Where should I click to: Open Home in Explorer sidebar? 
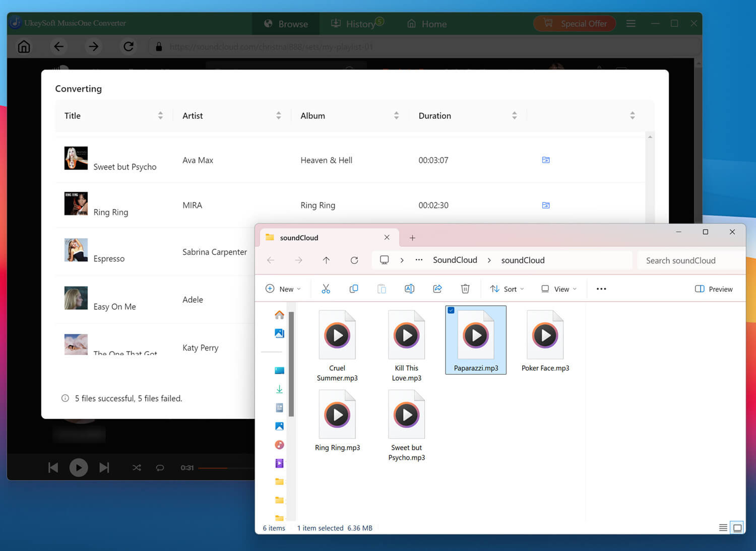(279, 315)
